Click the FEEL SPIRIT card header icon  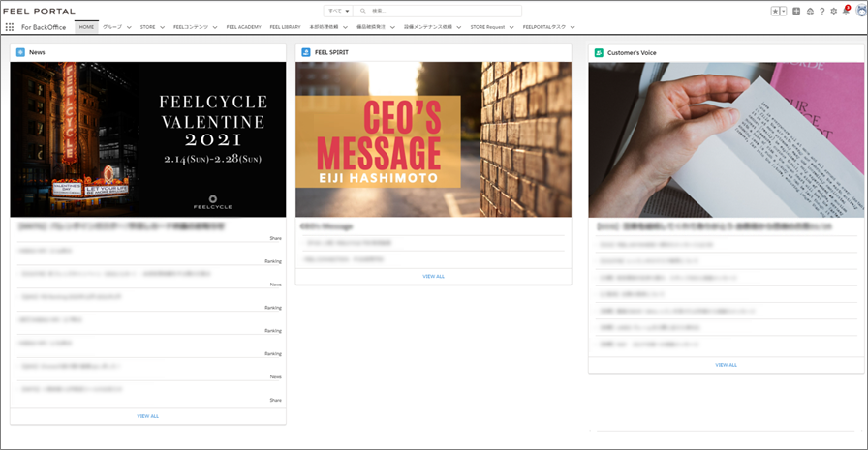[306, 52]
